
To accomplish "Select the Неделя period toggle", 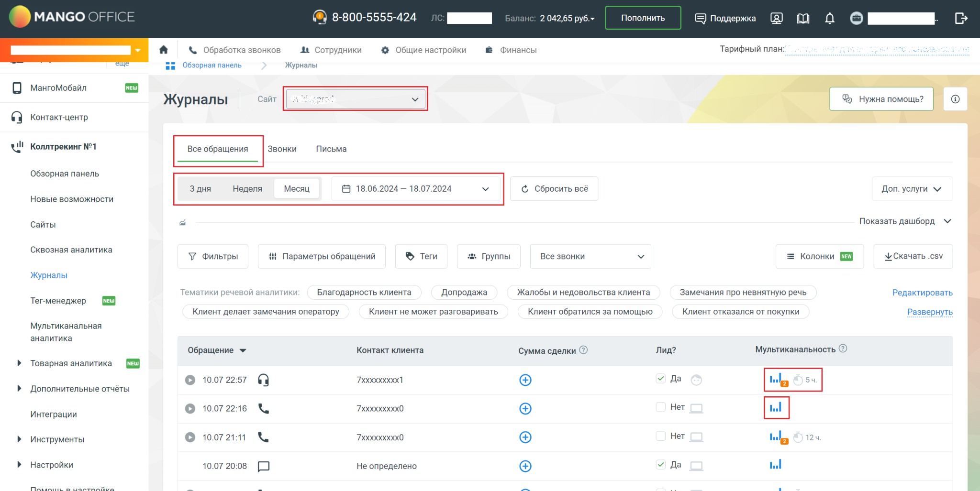I will tap(247, 189).
